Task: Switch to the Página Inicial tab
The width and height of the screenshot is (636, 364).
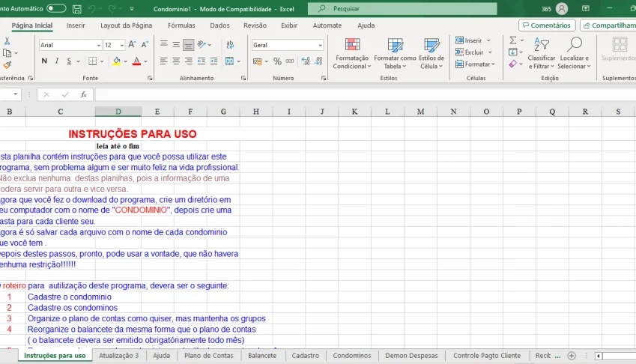Action: (32, 25)
